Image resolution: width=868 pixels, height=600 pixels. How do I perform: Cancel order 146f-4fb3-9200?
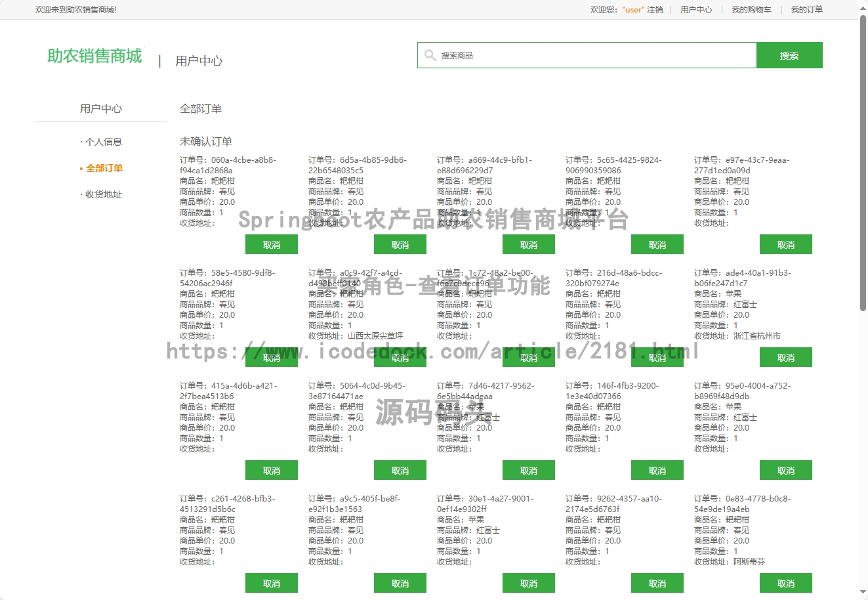click(657, 471)
